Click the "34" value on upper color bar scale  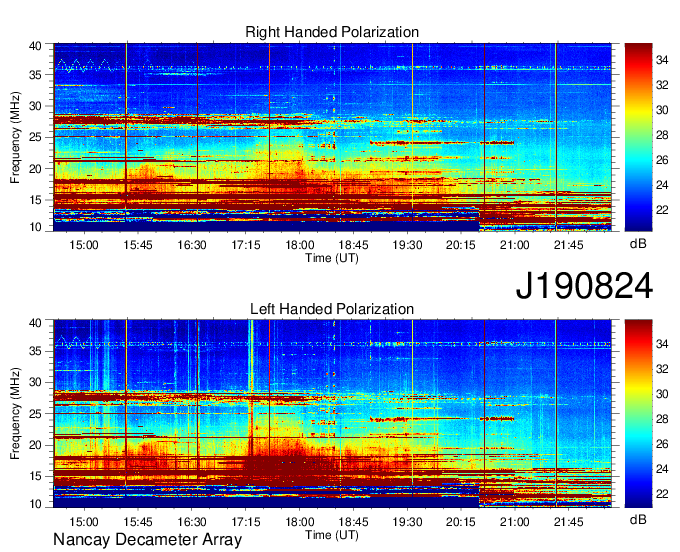(x=662, y=60)
